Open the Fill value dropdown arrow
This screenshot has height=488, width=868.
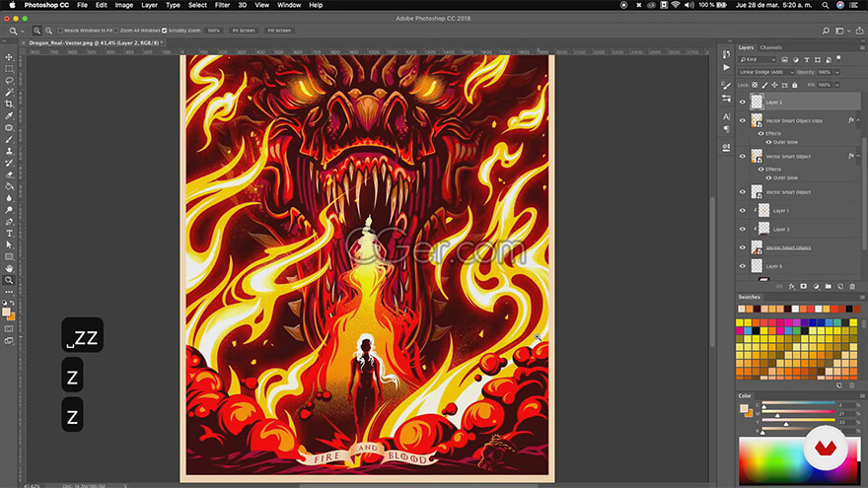tap(837, 85)
